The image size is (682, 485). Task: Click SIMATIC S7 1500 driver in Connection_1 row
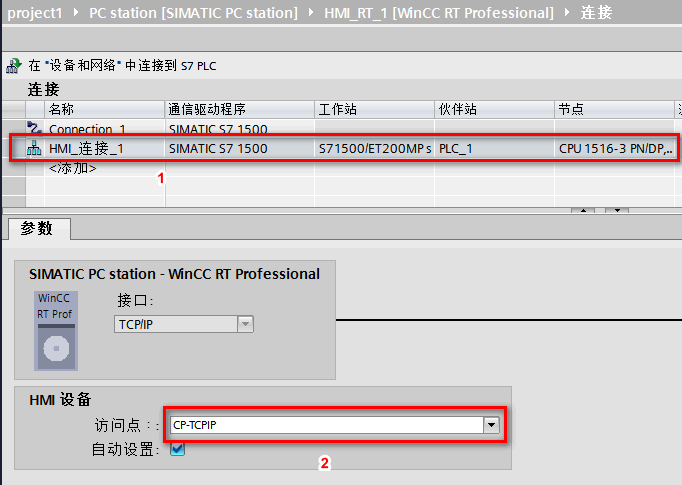pos(240,129)
